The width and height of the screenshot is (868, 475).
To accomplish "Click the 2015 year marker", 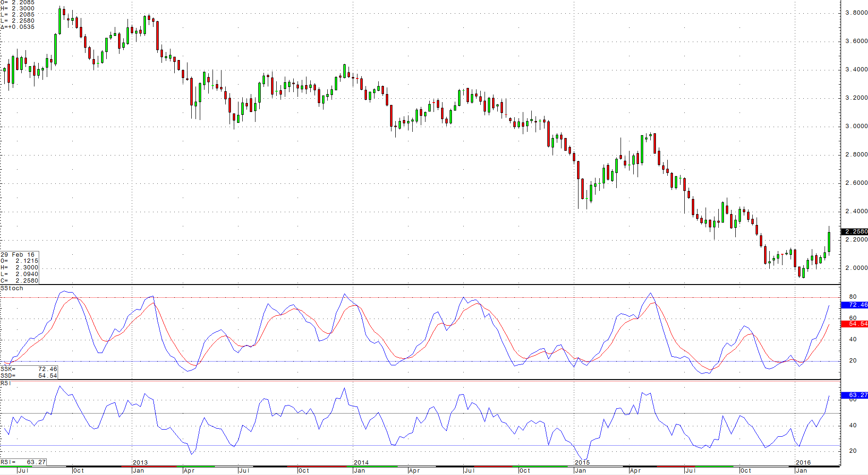I will click(582, 463).
